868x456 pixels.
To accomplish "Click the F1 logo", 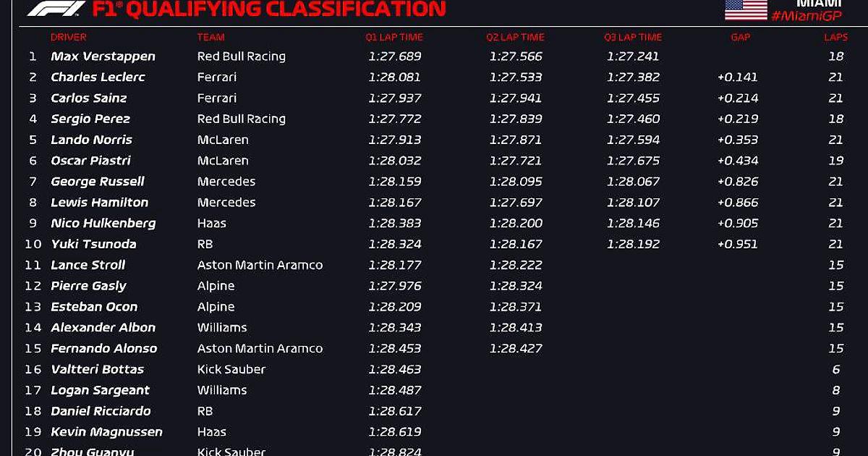I will click(56, 9).
